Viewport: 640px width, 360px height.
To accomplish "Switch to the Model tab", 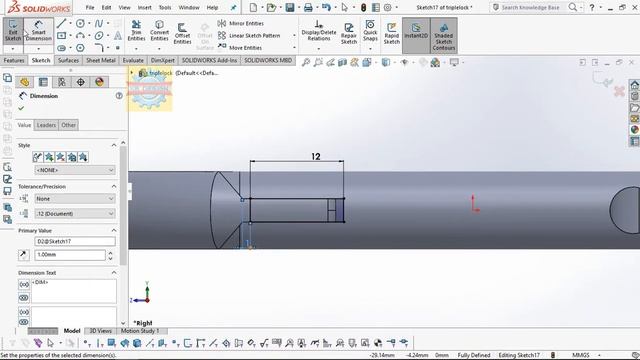I will pyautogui.click(x=72, y=331).
